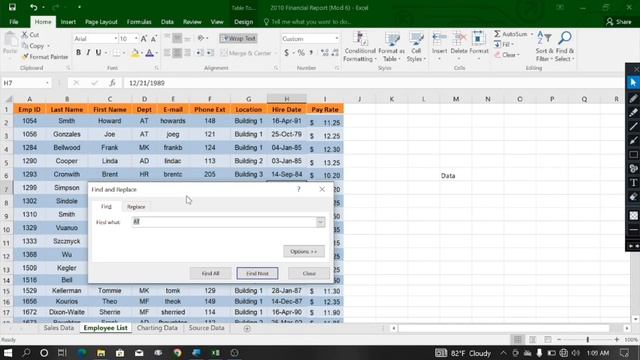This screenshot has width=640, height=360.
Task: Open the Data ribbon tab
Action: click(x=167, y=22)
